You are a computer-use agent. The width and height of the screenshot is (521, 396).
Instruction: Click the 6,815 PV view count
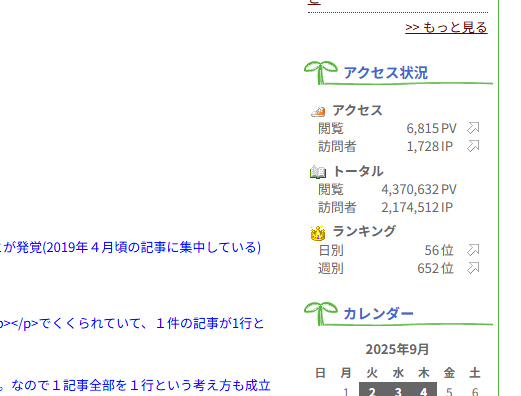(431, 128)
